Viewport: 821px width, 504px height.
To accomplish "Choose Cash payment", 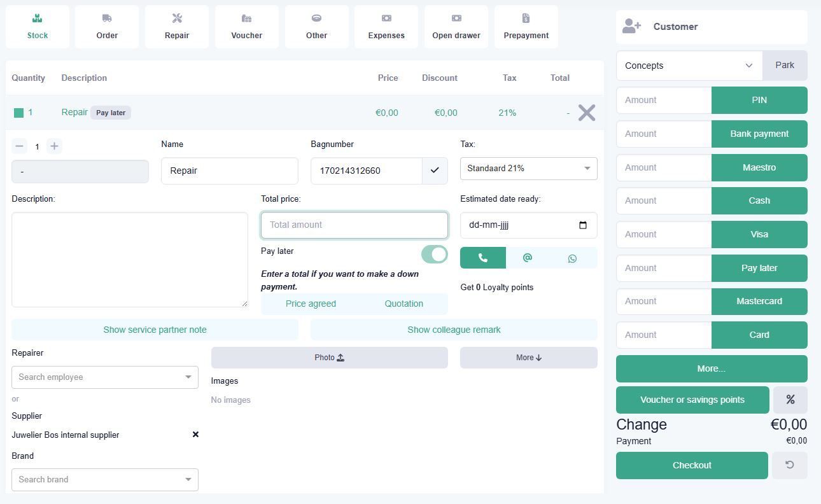I will tap(759, 200).
